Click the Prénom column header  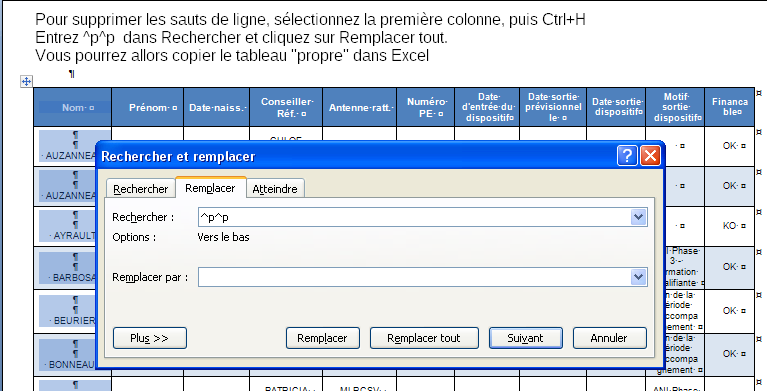(x=148, y=107)
